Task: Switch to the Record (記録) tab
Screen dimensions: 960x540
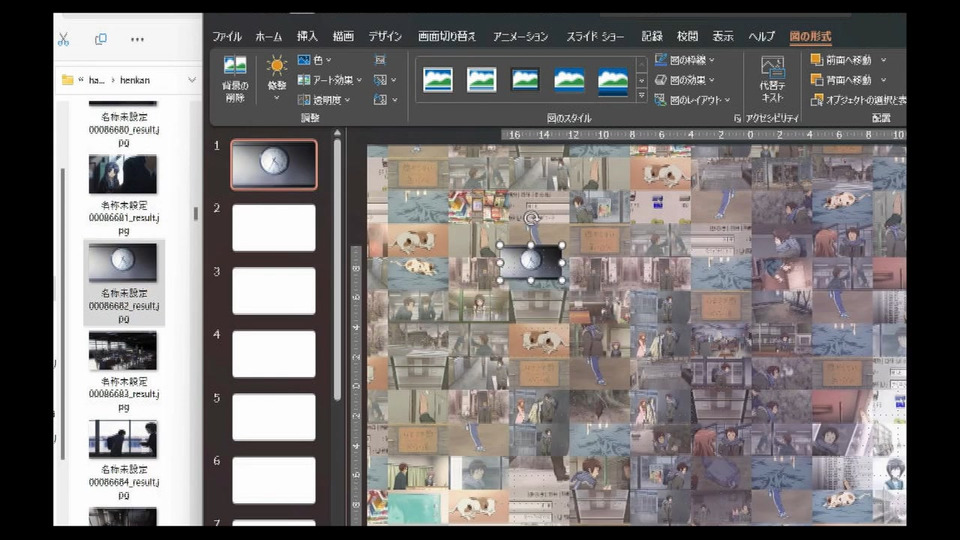Action: 651,36
